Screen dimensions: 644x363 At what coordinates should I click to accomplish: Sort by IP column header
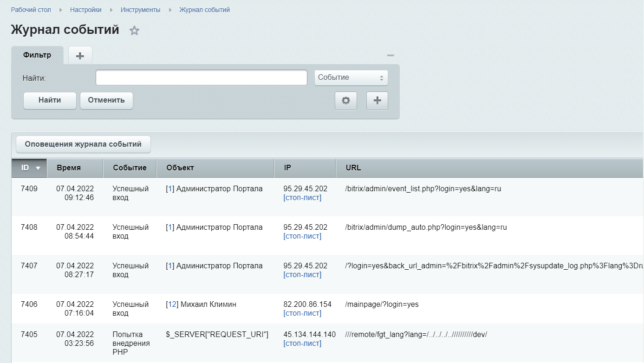pyautogui.click(x=305, y=168)
